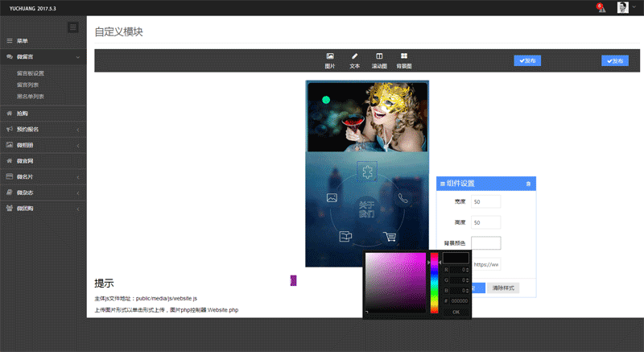Confirm color with the OK button
Image resolution: width=644 pixels, height=352 pixels.
click(x=455, y=312)
